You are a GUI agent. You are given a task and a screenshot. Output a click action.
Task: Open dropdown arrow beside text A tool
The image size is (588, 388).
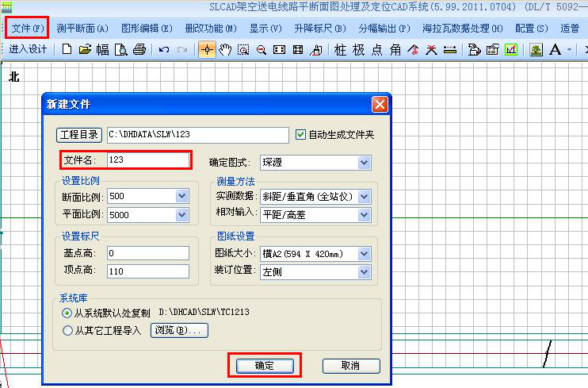click(569, 49)
